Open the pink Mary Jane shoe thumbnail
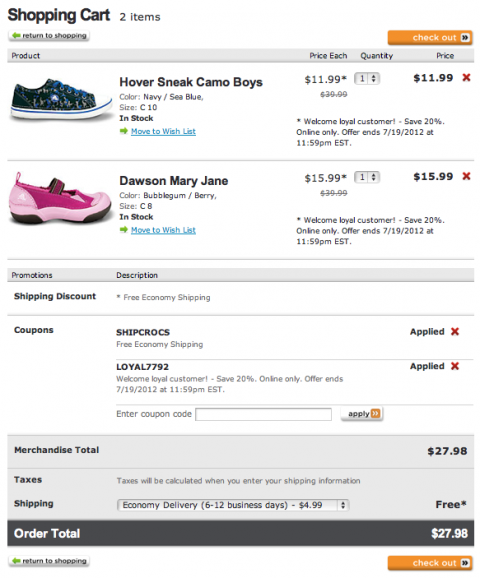The height and width of the screenshot is (578, 480). 60,198
